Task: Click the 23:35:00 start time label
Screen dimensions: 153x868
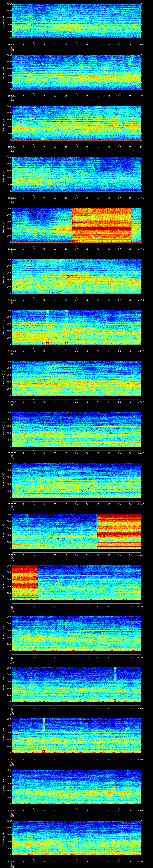Action: click(x=12, y=351)
